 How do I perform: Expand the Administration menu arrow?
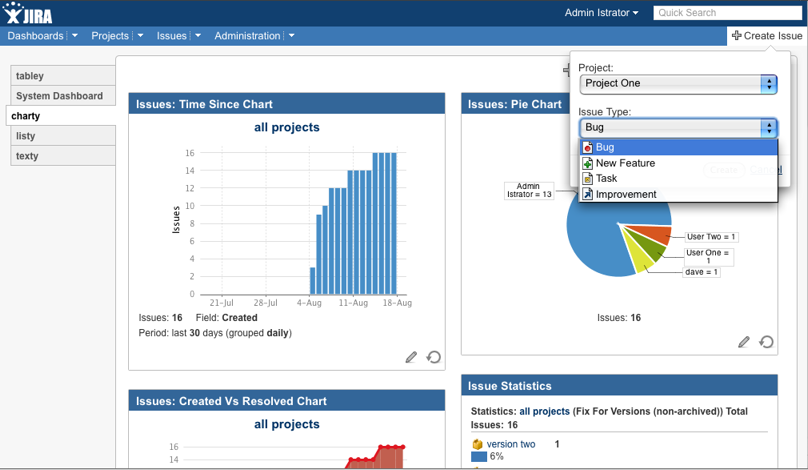pyautogui.click(x=292, y=36)
